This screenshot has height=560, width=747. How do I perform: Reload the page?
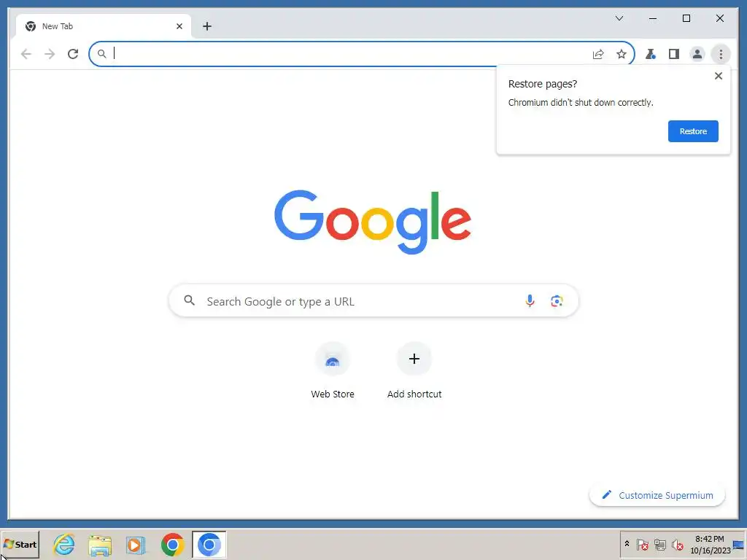pos(73,54)
